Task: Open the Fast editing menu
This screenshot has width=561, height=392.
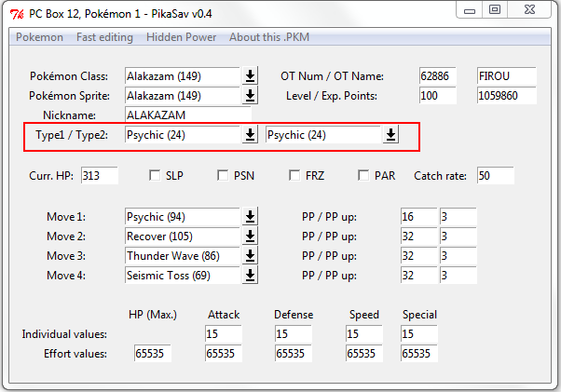Action: (x=104, y=37)
